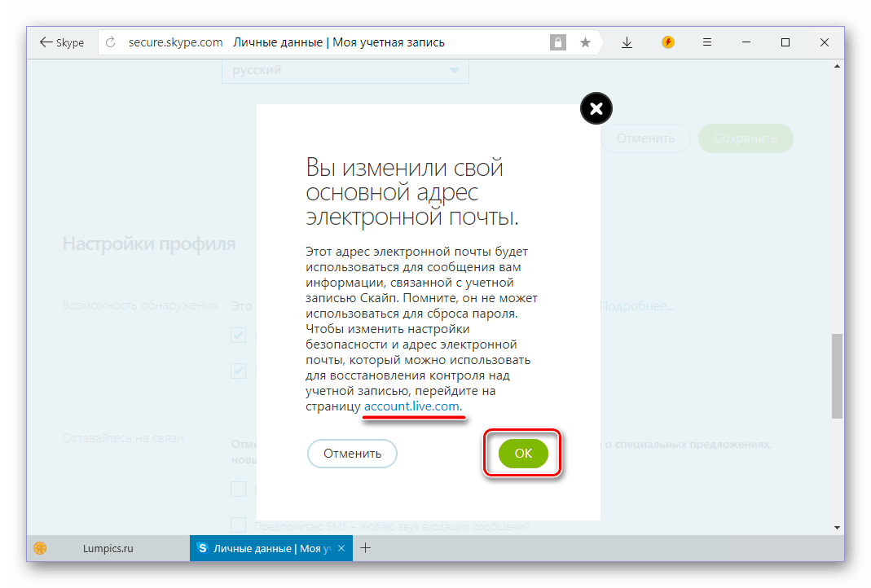Viewport: 871px width, 588px height.
Task: Toggle the second checked discoverability checkbox
Action: pos(238,371)
